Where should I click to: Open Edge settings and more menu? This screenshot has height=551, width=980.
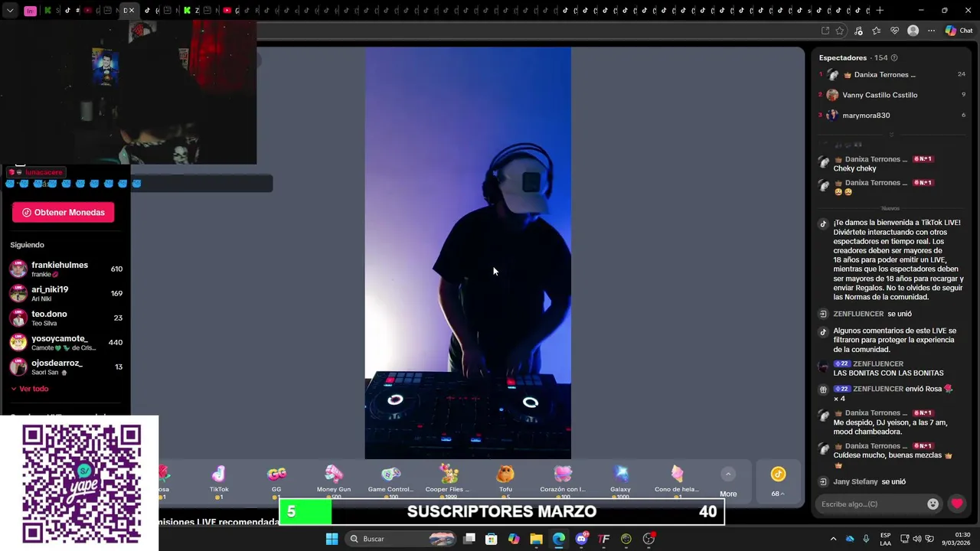[931, 31]
